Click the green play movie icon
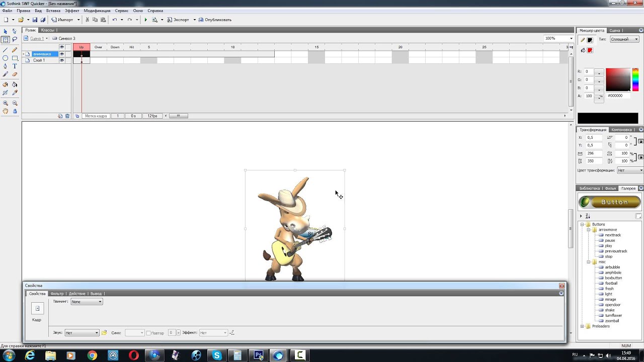The width and height of the screenshot is (644, 362). point(146,20)
